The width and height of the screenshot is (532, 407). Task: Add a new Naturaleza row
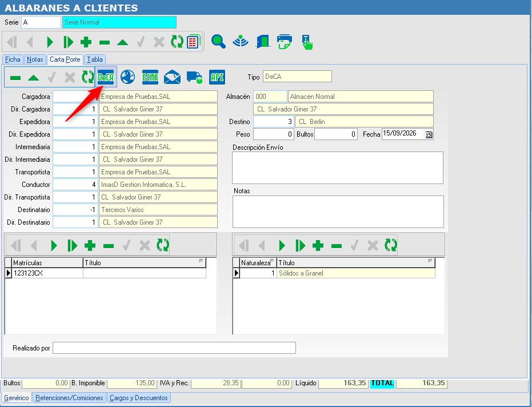318,245
